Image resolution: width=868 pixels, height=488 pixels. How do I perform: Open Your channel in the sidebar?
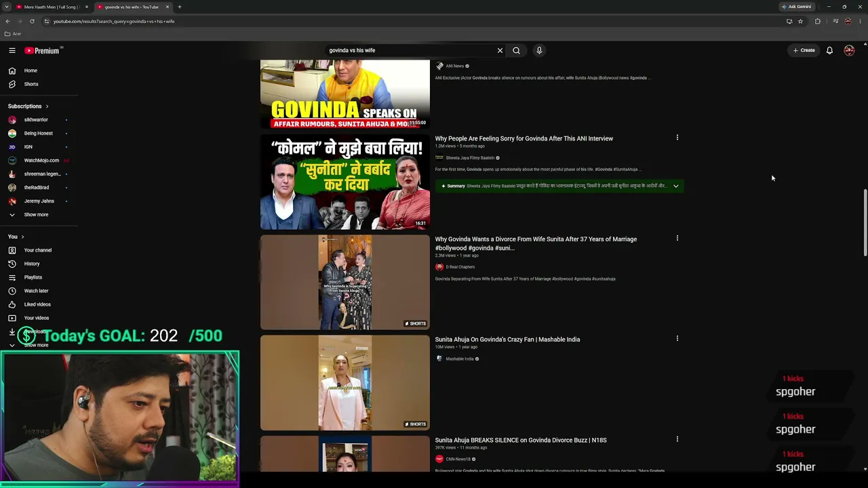39,250
